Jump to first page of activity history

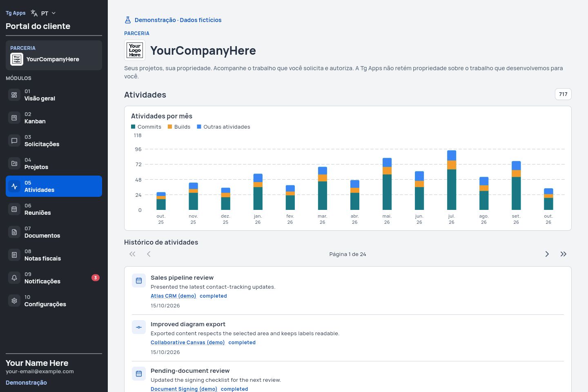pyautogui.click(x=132, y=254)
